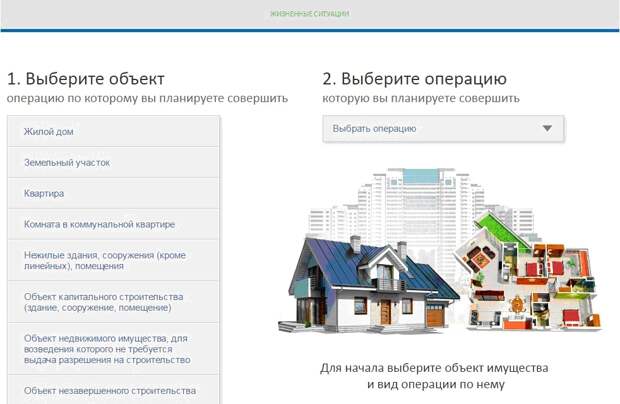Select Нежилые здания, сооружения item

(x=112, y=260)
